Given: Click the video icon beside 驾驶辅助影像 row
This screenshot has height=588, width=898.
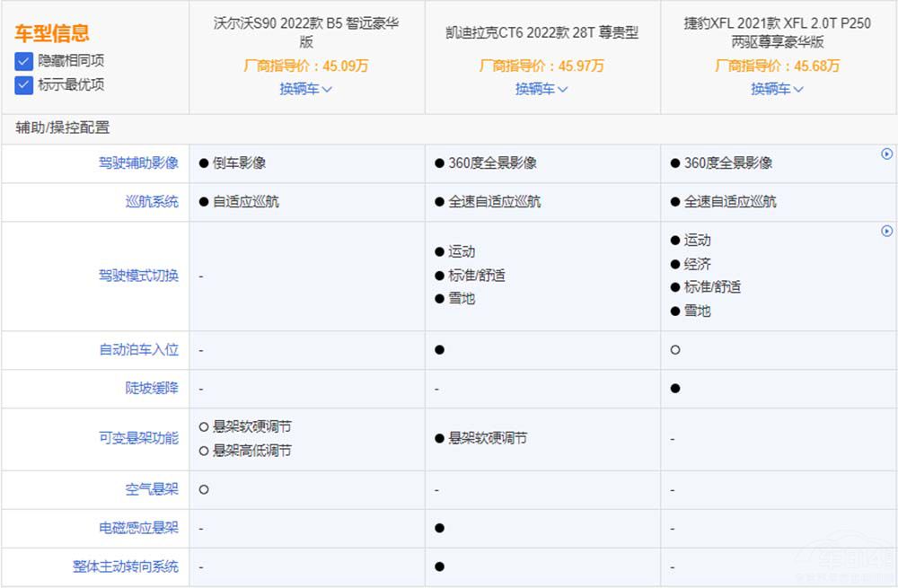Looking at the screenshot, I should click(x=888, y=153).
